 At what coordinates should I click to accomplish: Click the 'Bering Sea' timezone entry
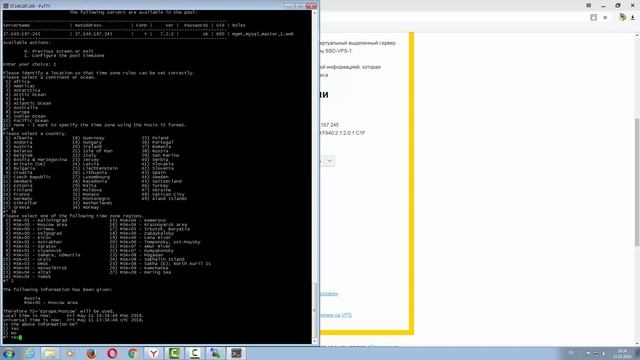[x=141, y=272]
